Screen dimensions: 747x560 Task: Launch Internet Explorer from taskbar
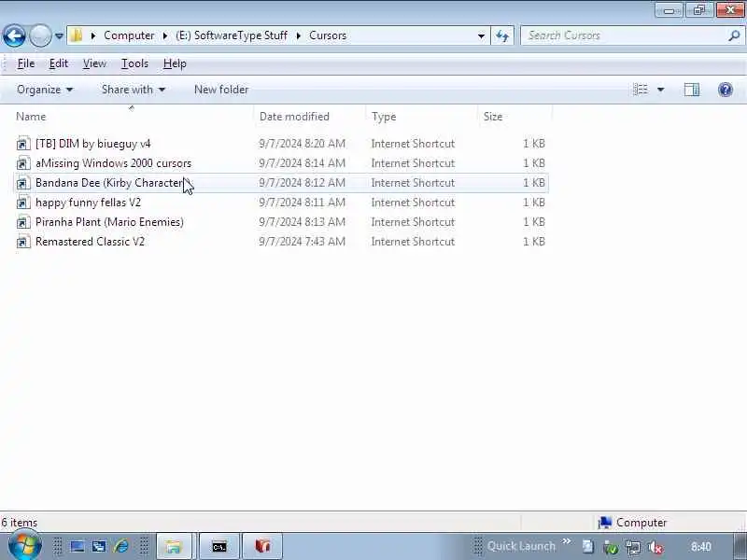121,546
